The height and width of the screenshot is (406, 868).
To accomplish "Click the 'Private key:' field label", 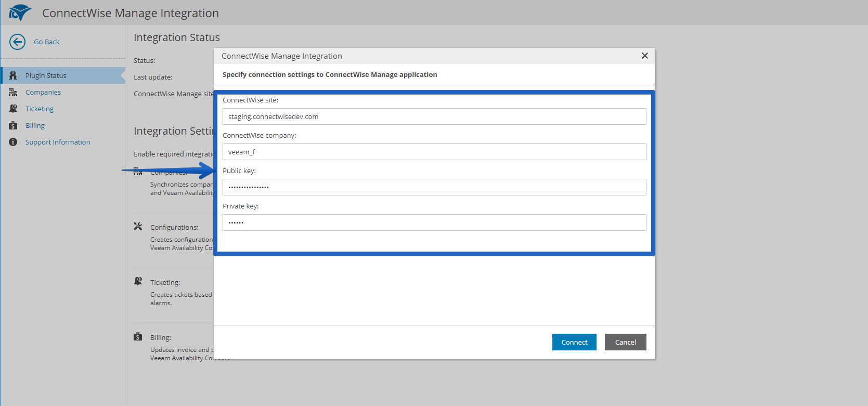I will coord(241,206).
